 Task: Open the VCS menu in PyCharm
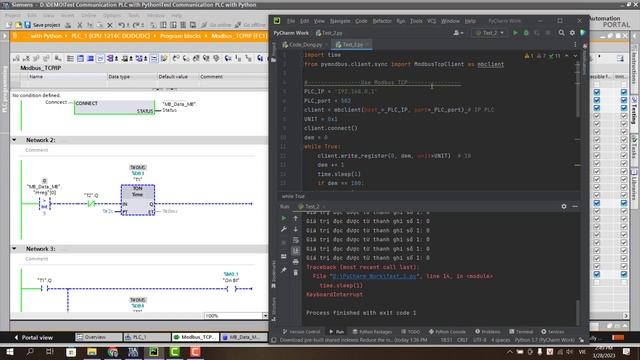[x=431, y=21]
